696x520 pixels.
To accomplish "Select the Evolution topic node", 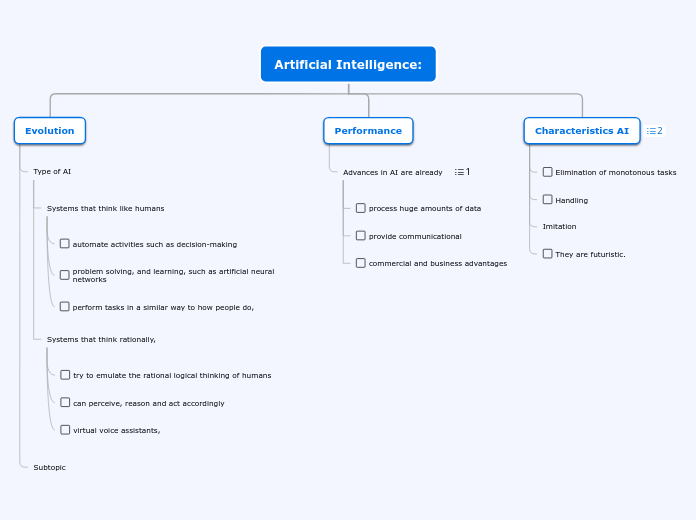I will pyautogui.click(x=50, y=131).
